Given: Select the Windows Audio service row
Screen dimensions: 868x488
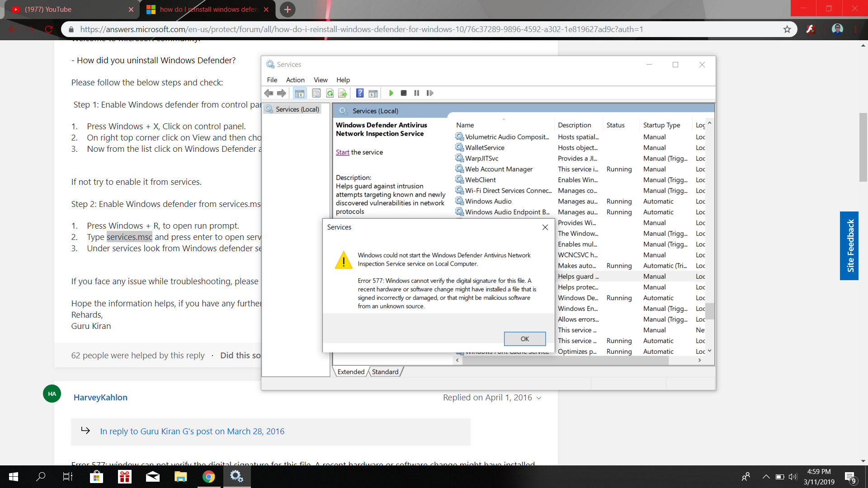Looking at the screenshot, I should tap(488, 202).
